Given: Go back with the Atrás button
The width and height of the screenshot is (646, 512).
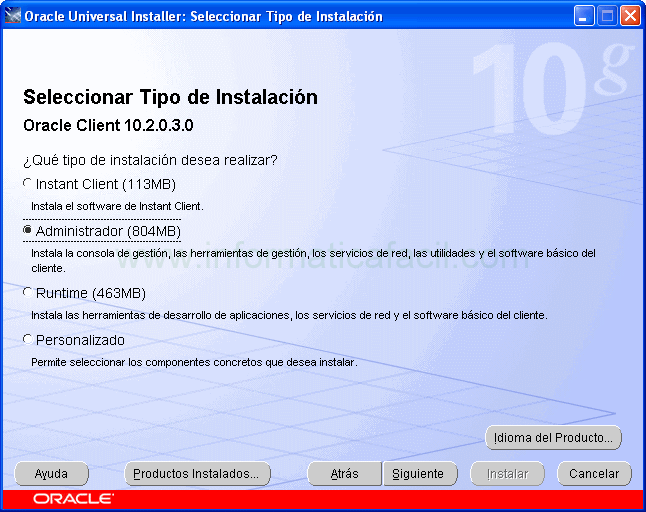Looking at the screenshot, I should [x=344, y=474].
